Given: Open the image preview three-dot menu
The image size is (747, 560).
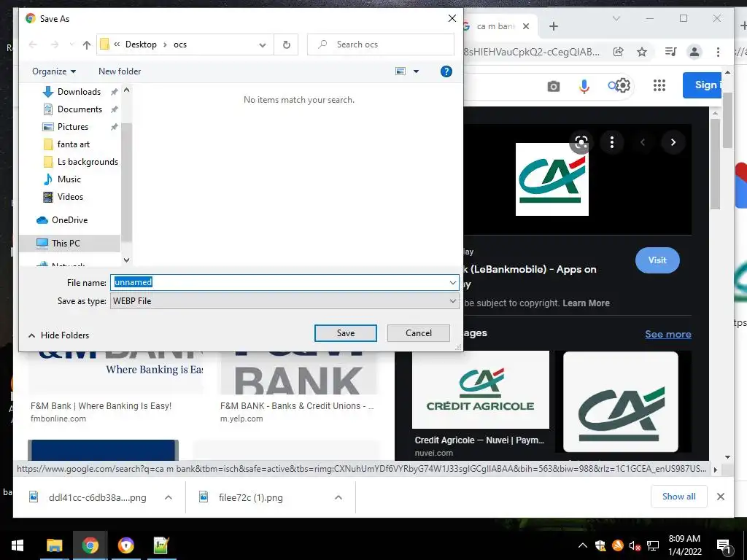Looking at the screenshot, I should 612,142.
